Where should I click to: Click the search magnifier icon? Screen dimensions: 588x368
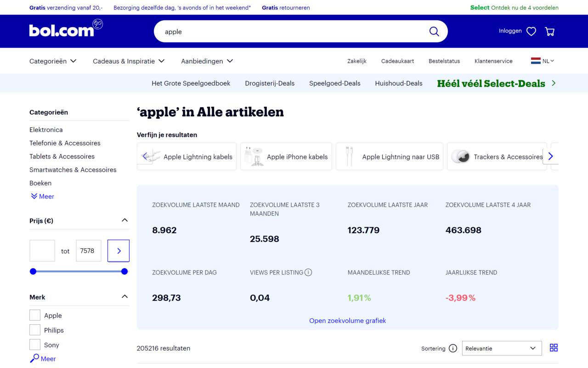click(434, 31)
